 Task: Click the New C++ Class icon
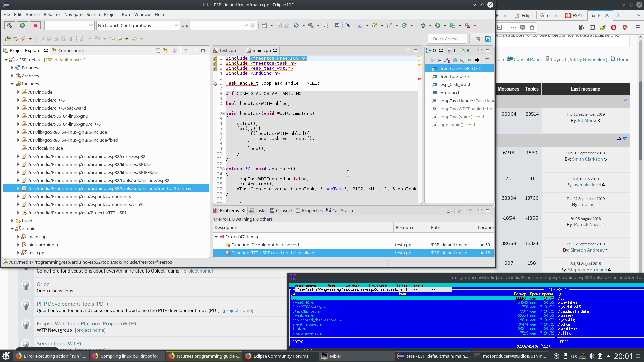(x=404, y=25)
